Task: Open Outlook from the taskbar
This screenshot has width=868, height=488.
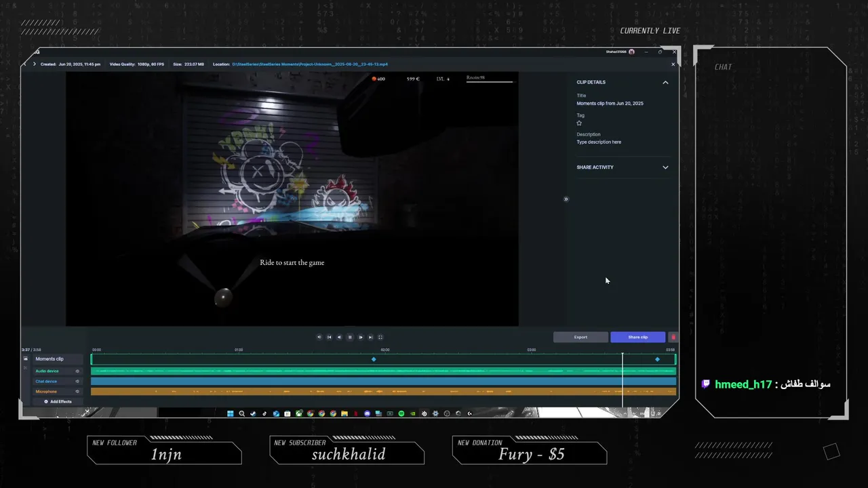Action: tap(276, 413)
